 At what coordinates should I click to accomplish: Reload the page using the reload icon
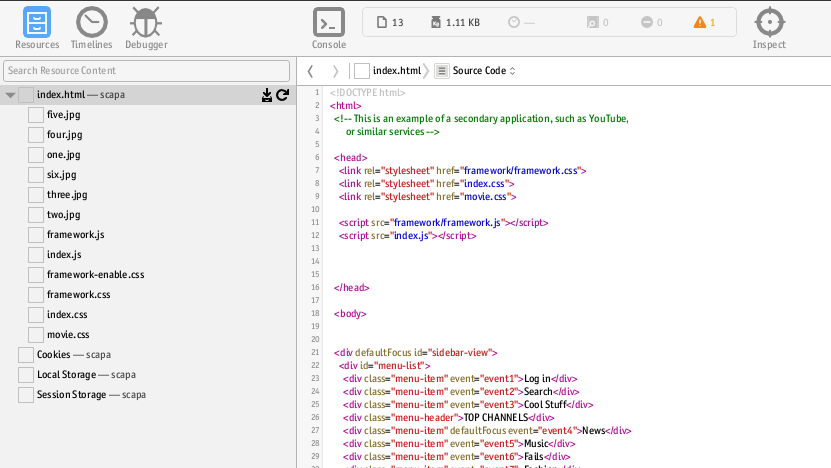283,95
